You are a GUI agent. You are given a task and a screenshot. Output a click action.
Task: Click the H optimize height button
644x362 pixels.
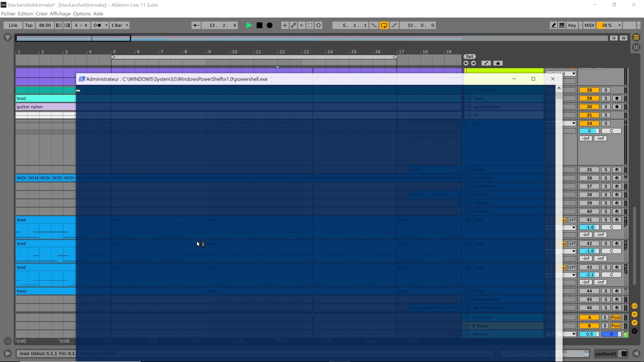tap(614, 38)
